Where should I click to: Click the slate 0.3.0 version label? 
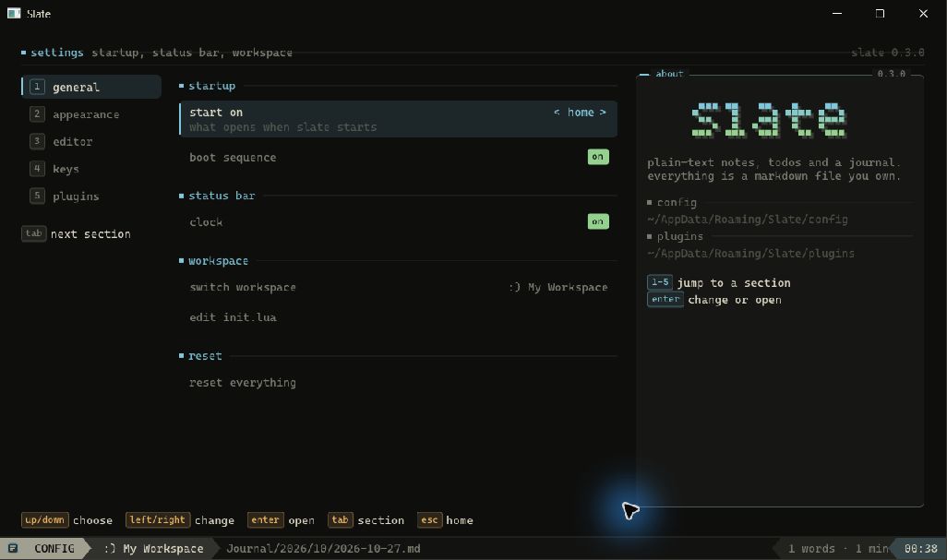tap(887, 53)
